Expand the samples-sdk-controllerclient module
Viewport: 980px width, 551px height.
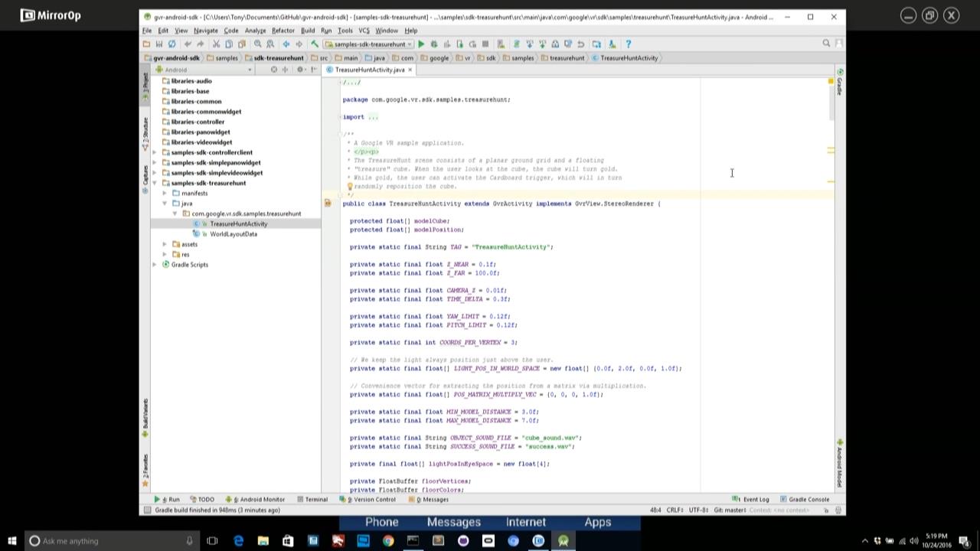tap(155, 152)
